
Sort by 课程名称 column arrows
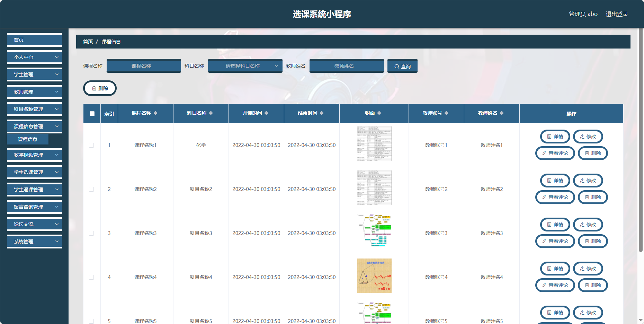click(155, 113)
